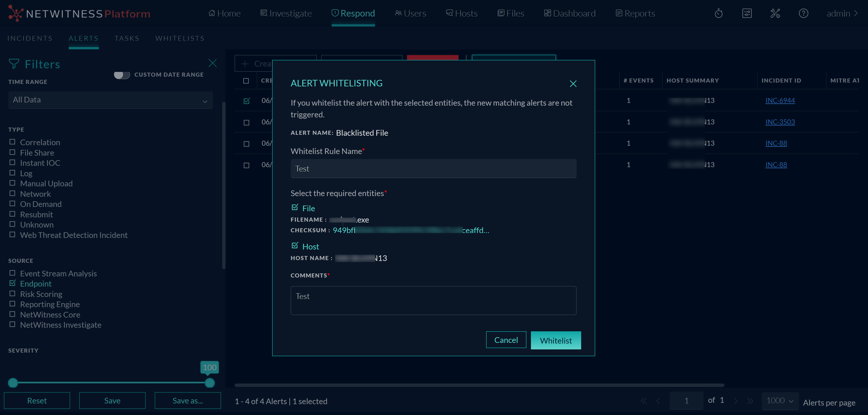Viewport: 868px width, 415px height.
Task: Open the jobs stopwatch icon in header
Action: click(718, 13)
